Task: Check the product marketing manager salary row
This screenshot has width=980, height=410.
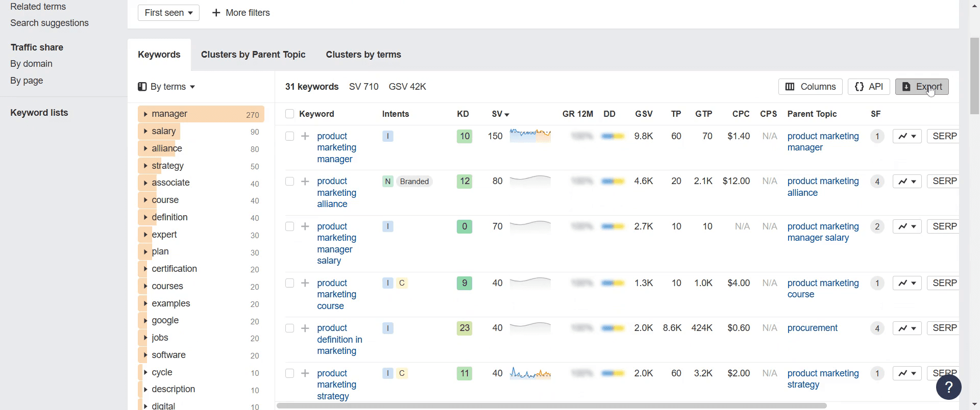Action: 289,226
